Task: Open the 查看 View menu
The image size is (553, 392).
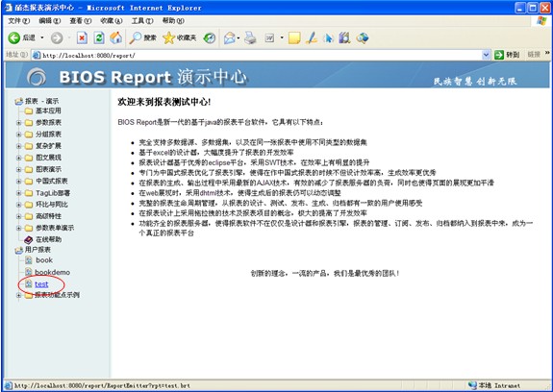Action: pos(81,21)
